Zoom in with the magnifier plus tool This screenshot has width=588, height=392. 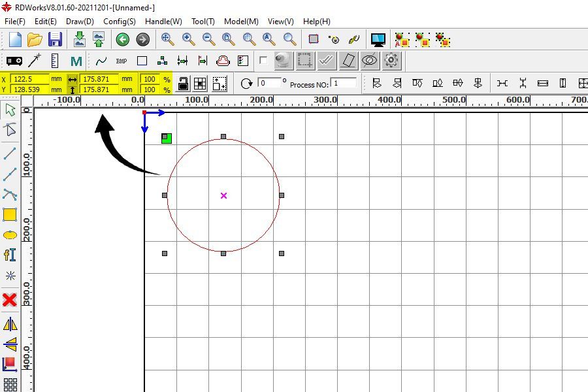[x=188, y=39]
